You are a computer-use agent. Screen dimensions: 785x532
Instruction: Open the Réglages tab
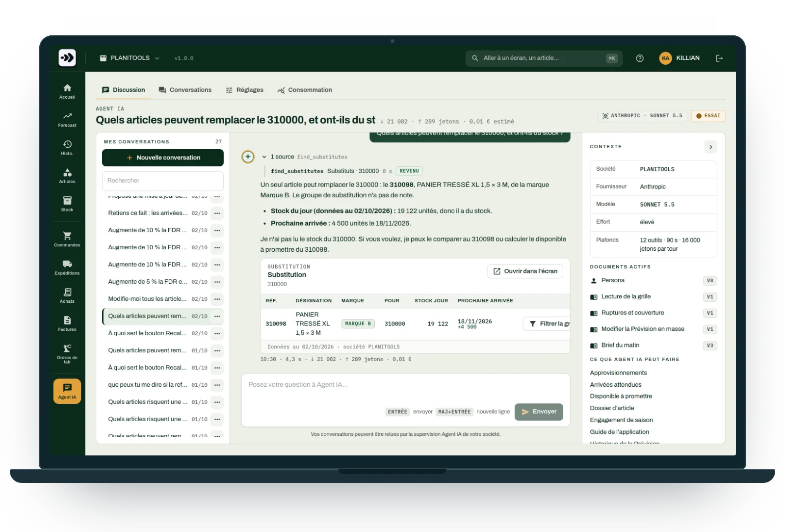(244, 90)
